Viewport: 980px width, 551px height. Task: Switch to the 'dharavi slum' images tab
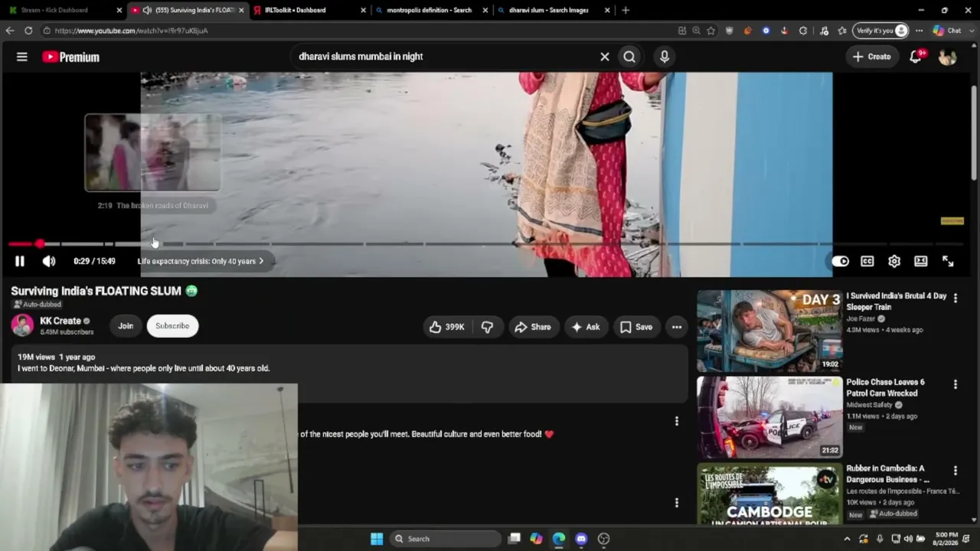(x=554, y=10)
